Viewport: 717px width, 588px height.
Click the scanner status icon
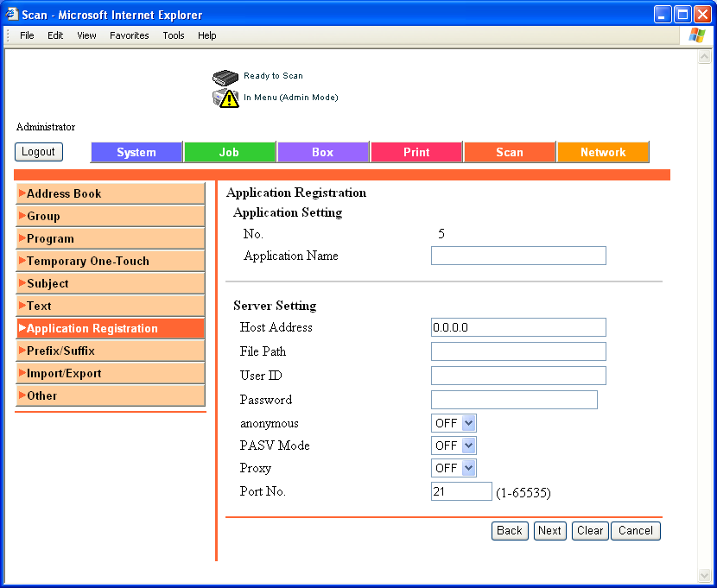click(x=225, y=78)
